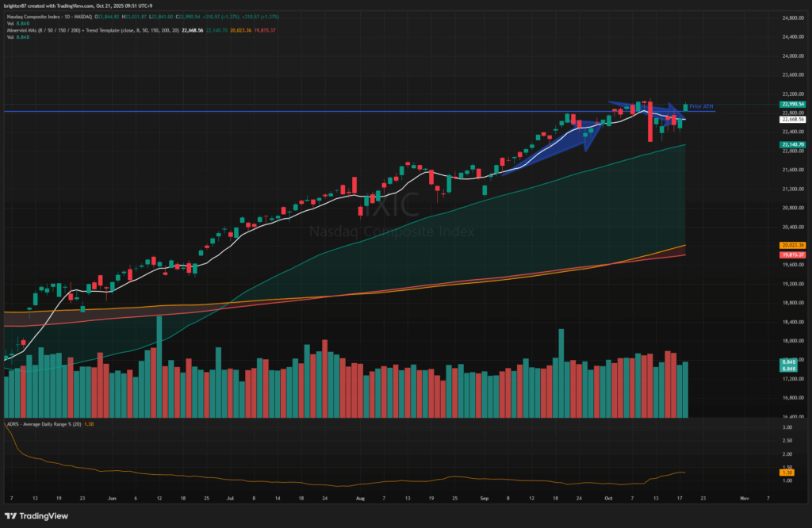This screenshot has width=812, height=528.
Task: Select the ADR% Average Daily Range legend
Action: (x=48, y=425)
